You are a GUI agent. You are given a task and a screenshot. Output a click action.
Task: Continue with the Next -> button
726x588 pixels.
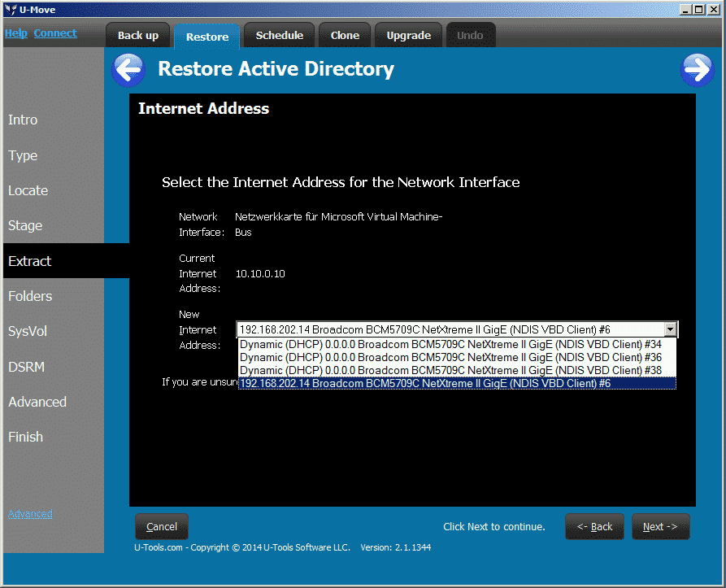coord(660,526)
